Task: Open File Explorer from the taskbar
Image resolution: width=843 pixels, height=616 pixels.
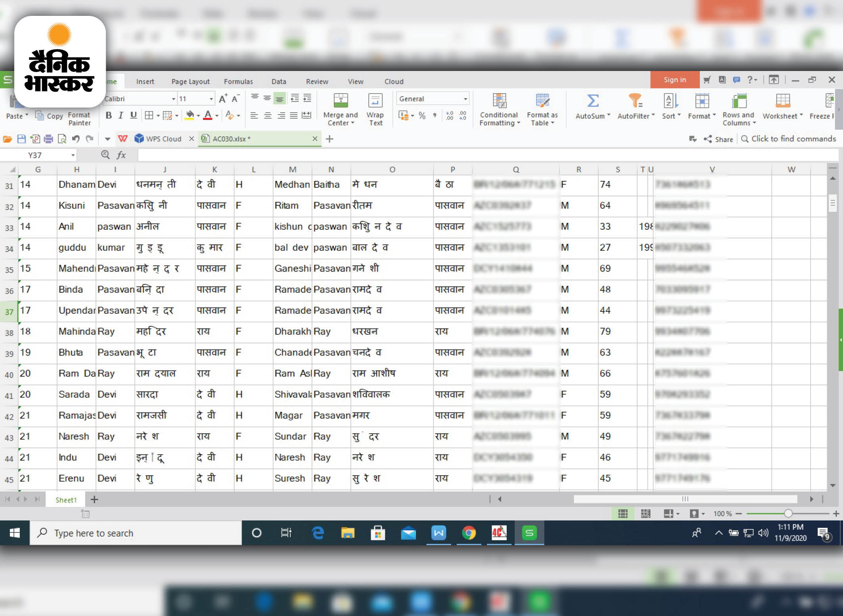Action: [x=348, y=533]
